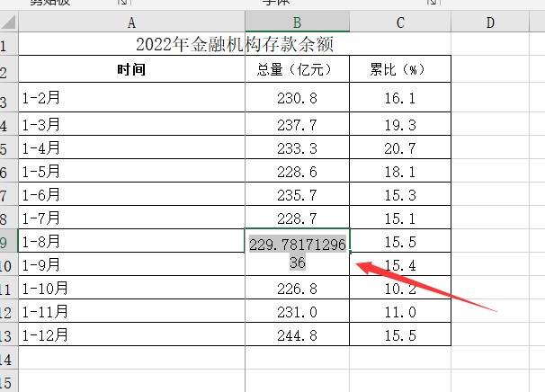Image resolution: width=545 pixels, height=392 pixels.
Task: Click cell with value 15.4
Action: pos(400,264)
